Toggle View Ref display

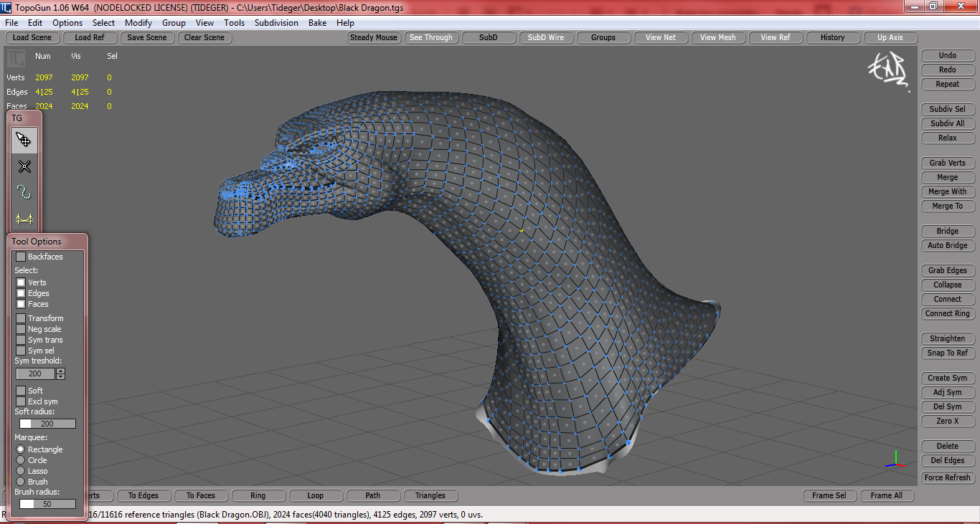point(776,37)
